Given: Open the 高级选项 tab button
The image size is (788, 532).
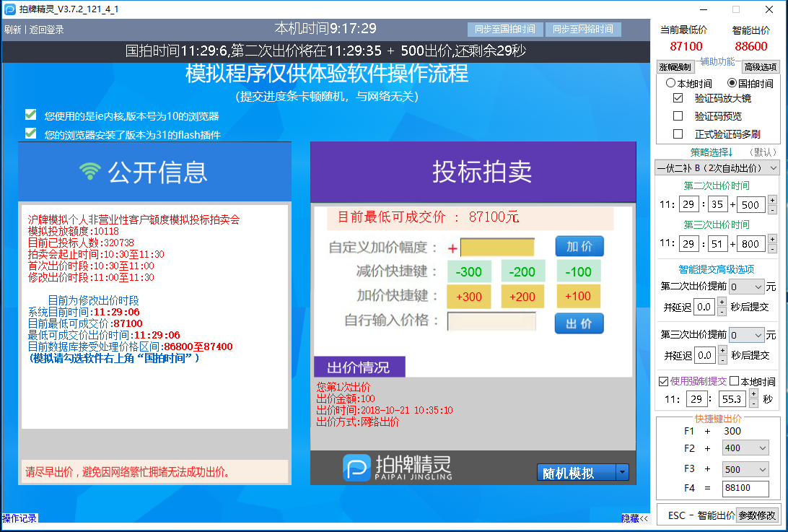Looking at the screenshot, I should [x=761, y=67].
